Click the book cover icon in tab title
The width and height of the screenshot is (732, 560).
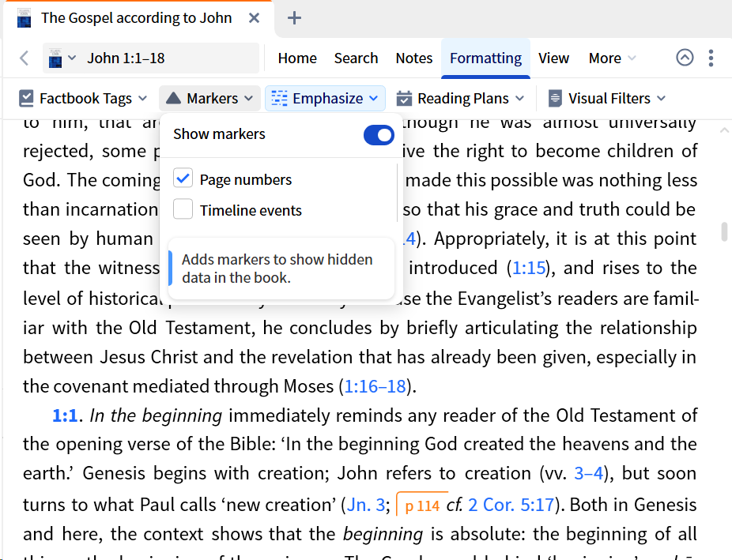[24, 18]
